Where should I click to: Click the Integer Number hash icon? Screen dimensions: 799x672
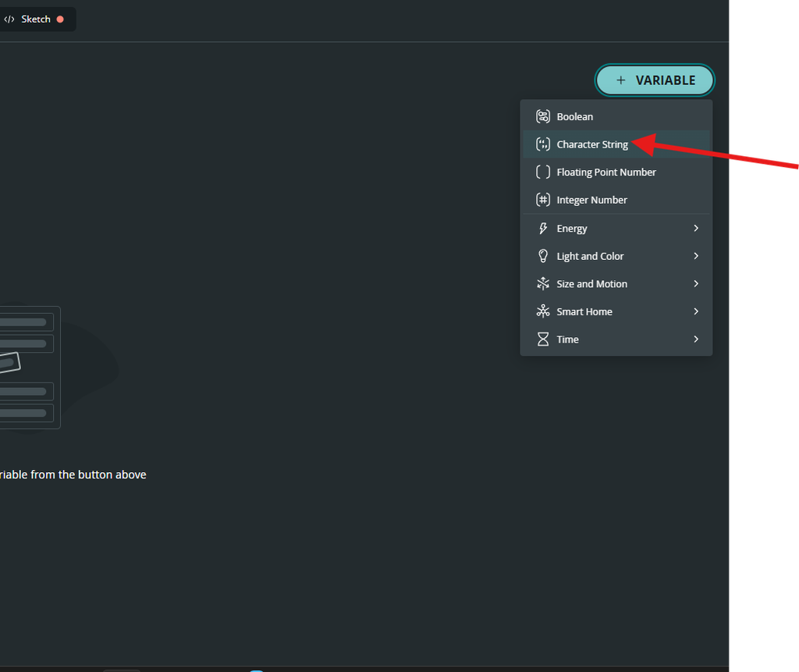point(543,200)
